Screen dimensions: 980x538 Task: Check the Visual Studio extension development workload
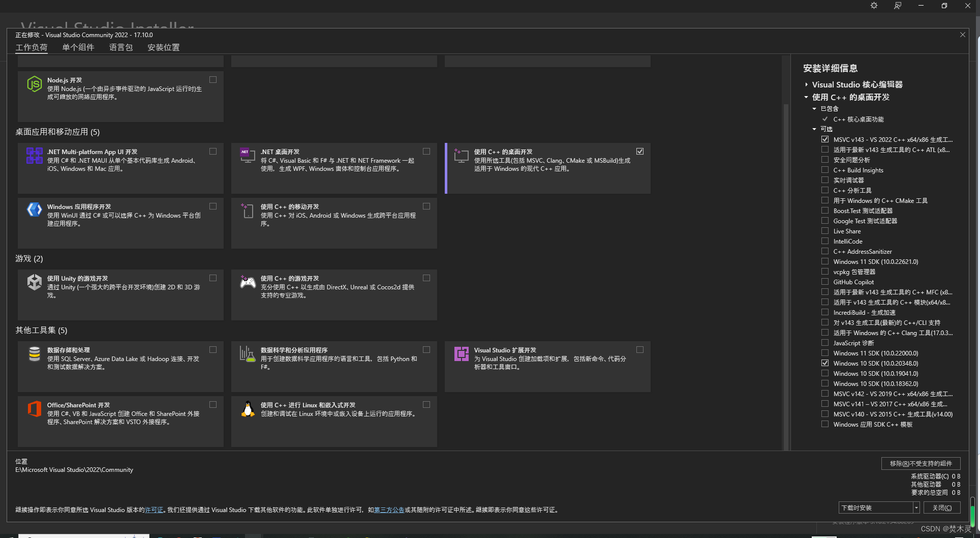coord(640,349)
